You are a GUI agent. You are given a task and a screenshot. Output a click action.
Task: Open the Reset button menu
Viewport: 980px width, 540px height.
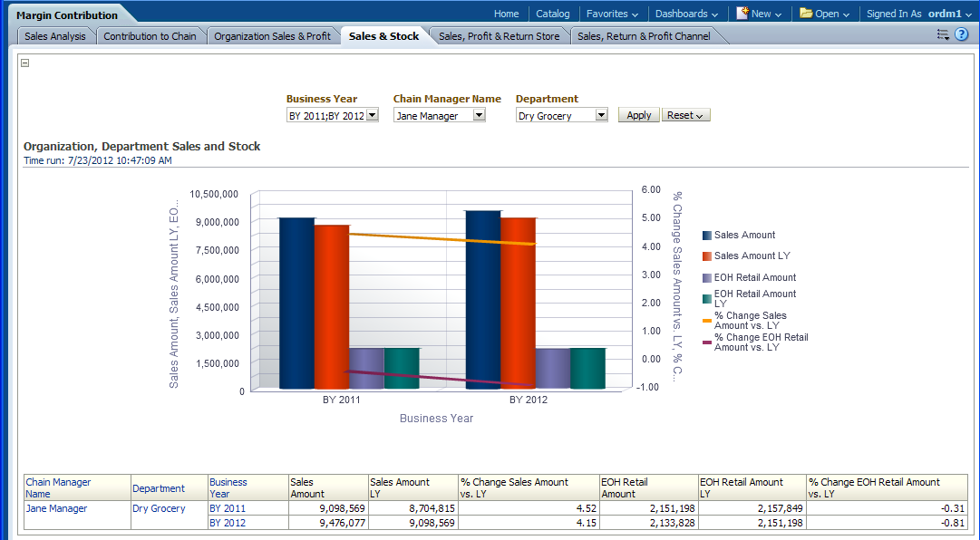[685, 115]
